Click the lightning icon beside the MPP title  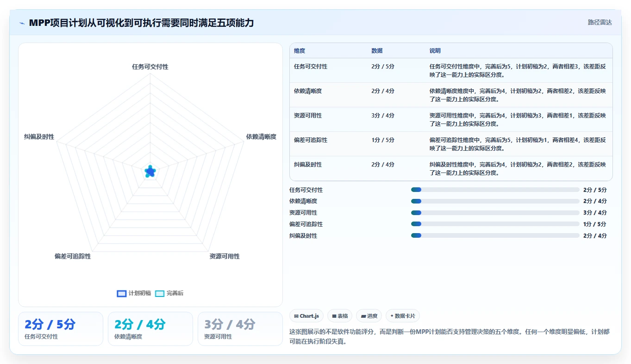pyautogui.click(x=22, y=23)
